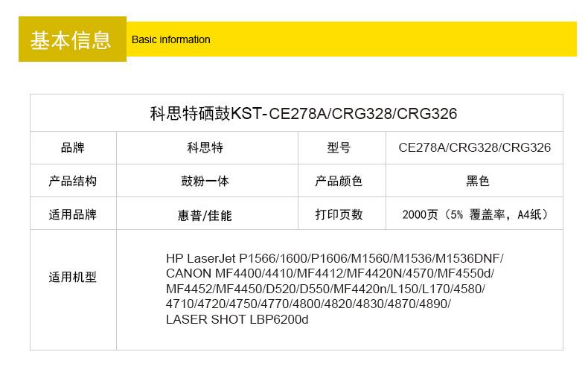Image resolution: width=588 pixels, height=381 pixels.
Task: Click the 适用品牌 label cell
Action: [x=73, y=214]
